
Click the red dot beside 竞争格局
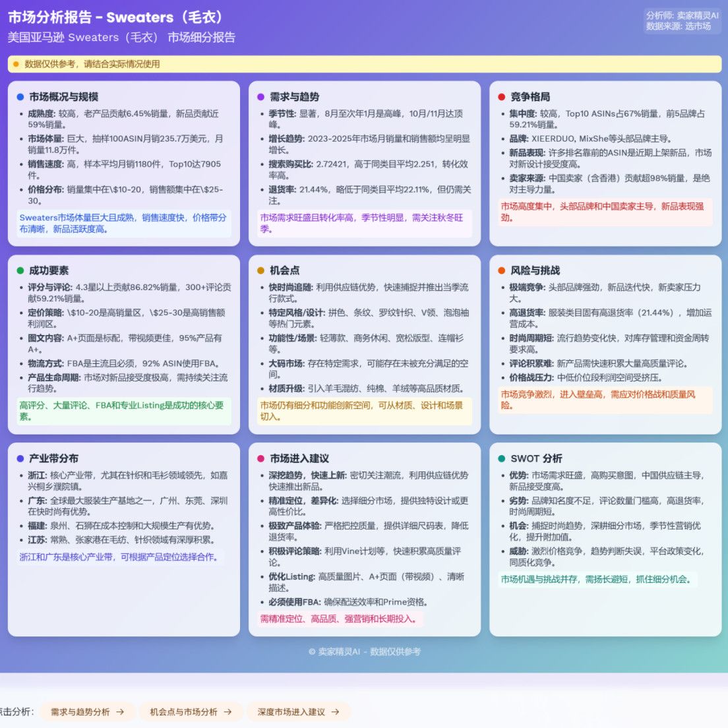[502, 97]
